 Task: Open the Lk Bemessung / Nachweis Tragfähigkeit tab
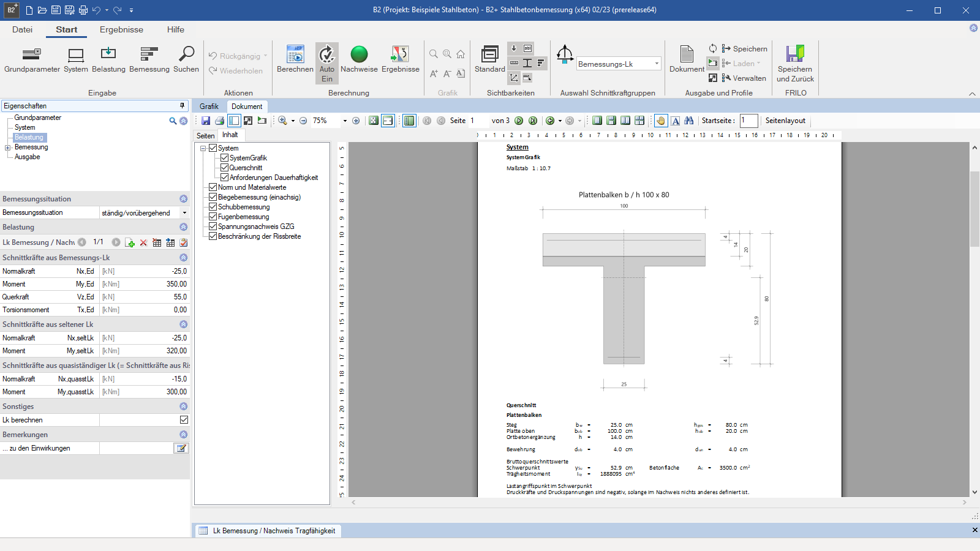[268, 531]
